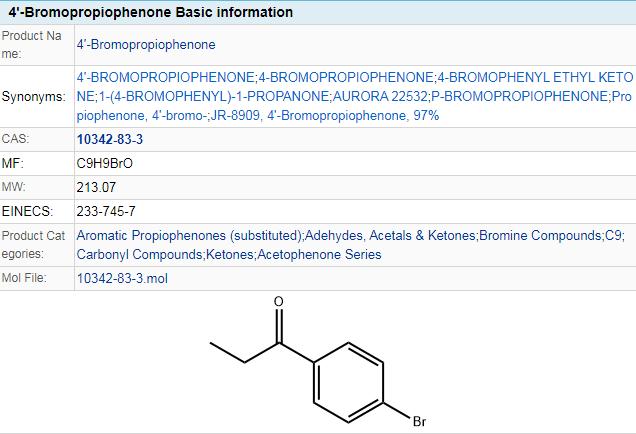This screenshot has width=636, height=434.
Task: Click the molecular weight value 213.07
Action: pos(95,186)
